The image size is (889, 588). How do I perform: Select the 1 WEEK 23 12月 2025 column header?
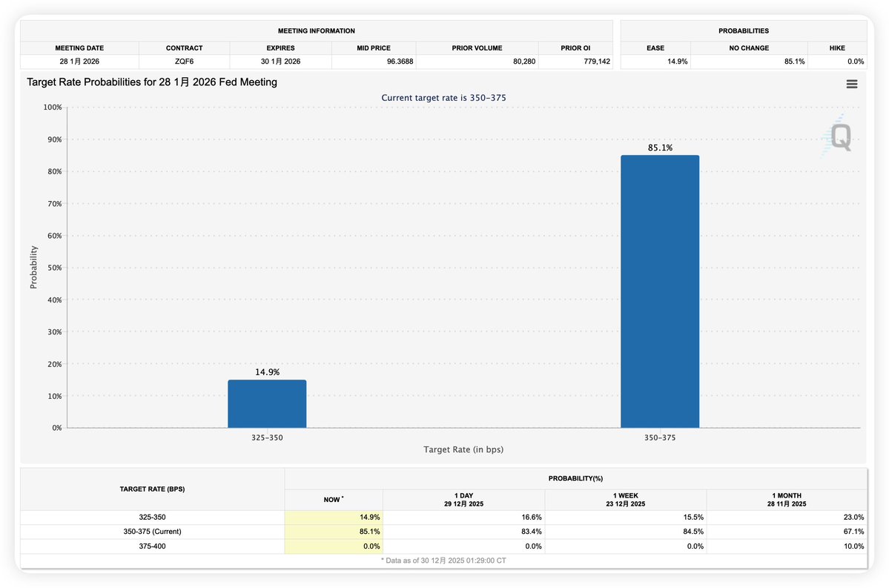click(x=625, y=499)
